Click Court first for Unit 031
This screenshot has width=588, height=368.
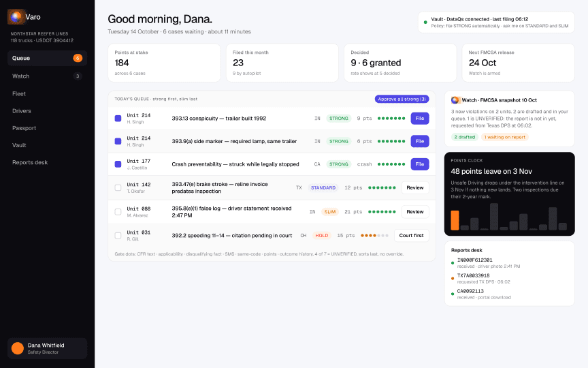411,235
